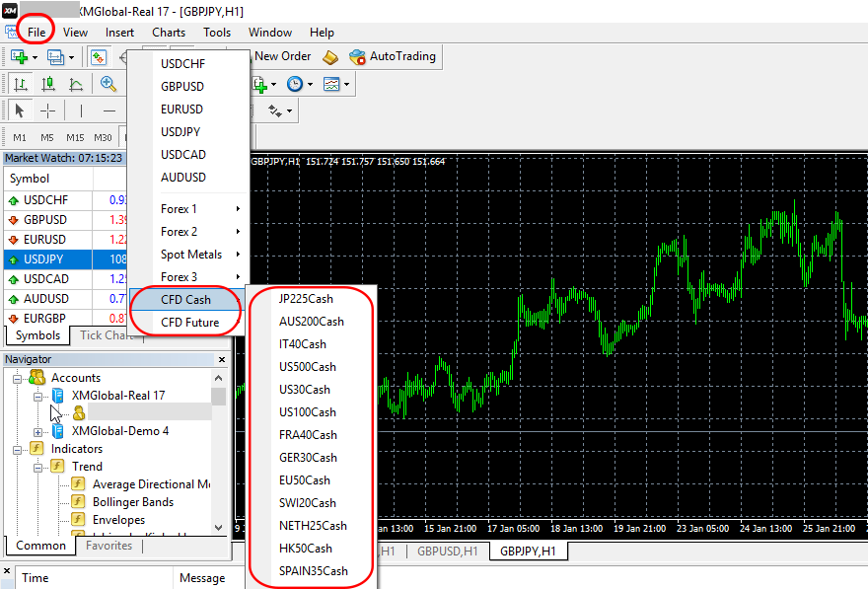Click the Templates chart icon
The image size is (868, 589).
(x=331, y=84)
